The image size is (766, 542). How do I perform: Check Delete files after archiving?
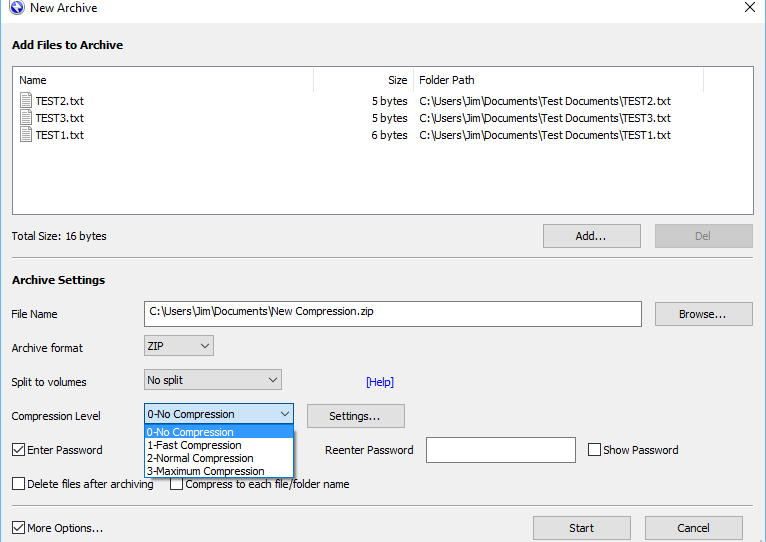[x=19, y=484]
